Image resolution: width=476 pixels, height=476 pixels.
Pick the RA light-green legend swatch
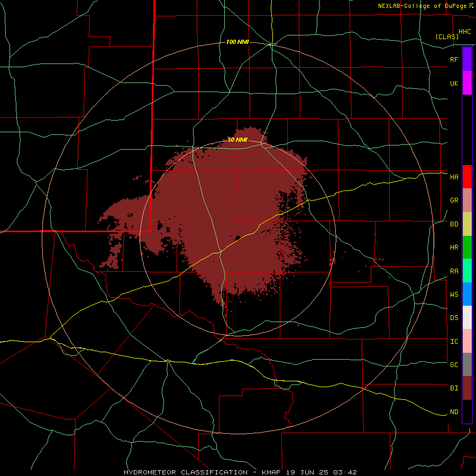tap(467, 271)
